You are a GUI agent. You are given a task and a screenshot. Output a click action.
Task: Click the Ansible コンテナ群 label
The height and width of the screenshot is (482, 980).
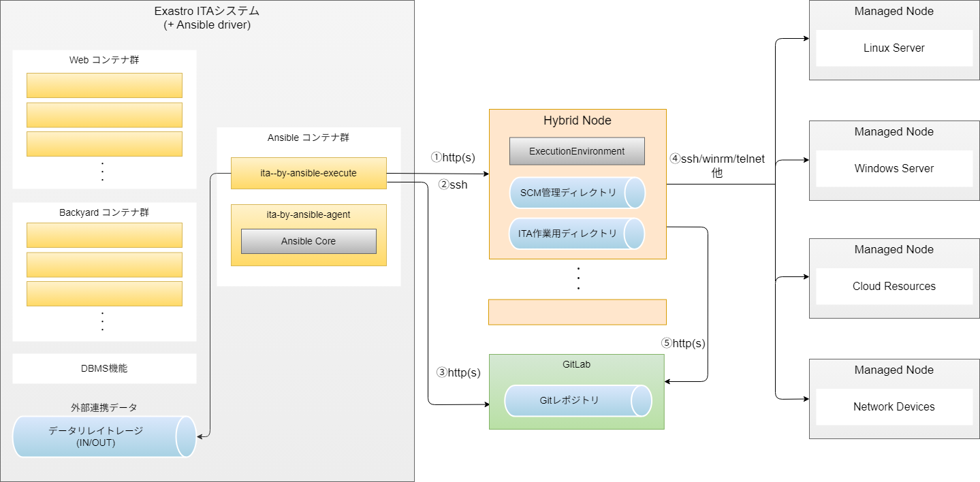[x=309, y=138]
